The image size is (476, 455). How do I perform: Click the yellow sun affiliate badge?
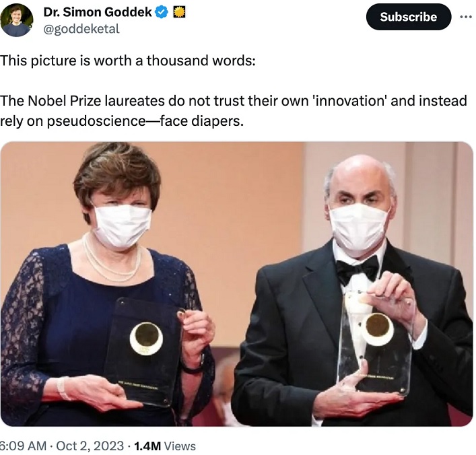click(179, 12)
